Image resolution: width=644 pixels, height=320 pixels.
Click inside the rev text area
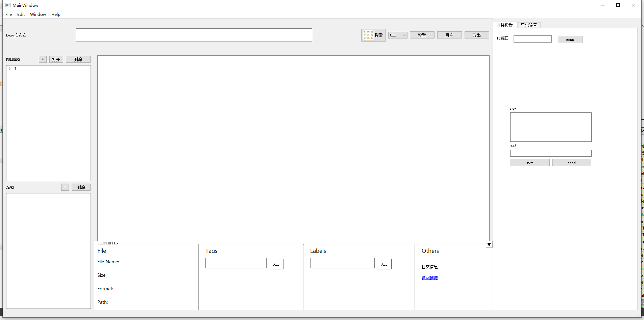coord(551,127)
